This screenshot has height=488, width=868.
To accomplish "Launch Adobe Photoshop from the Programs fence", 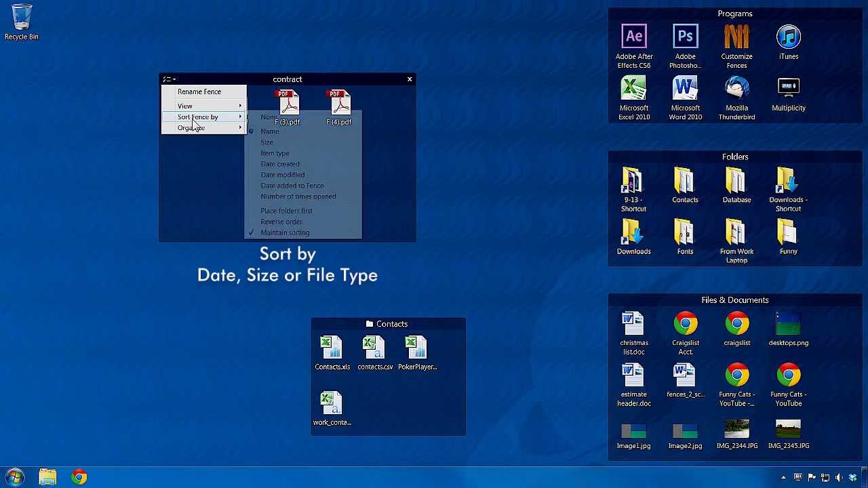I will click(x=685, y=36).
